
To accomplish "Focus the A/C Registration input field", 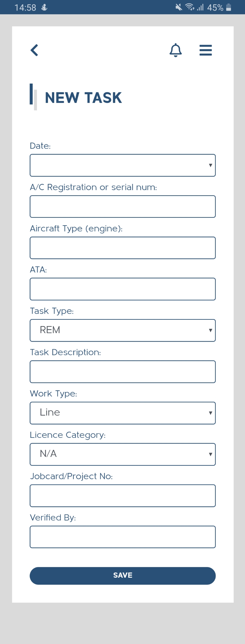I will coord(122,206).
